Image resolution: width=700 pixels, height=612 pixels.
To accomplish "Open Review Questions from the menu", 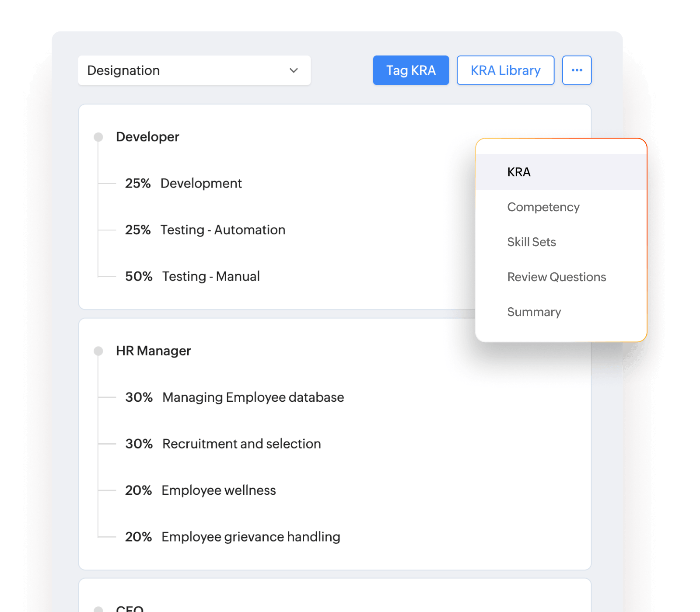I will 556,277.
